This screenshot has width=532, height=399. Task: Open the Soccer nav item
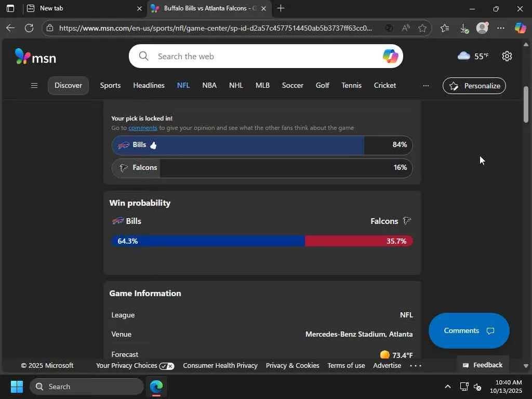click(x=292, y=86)
